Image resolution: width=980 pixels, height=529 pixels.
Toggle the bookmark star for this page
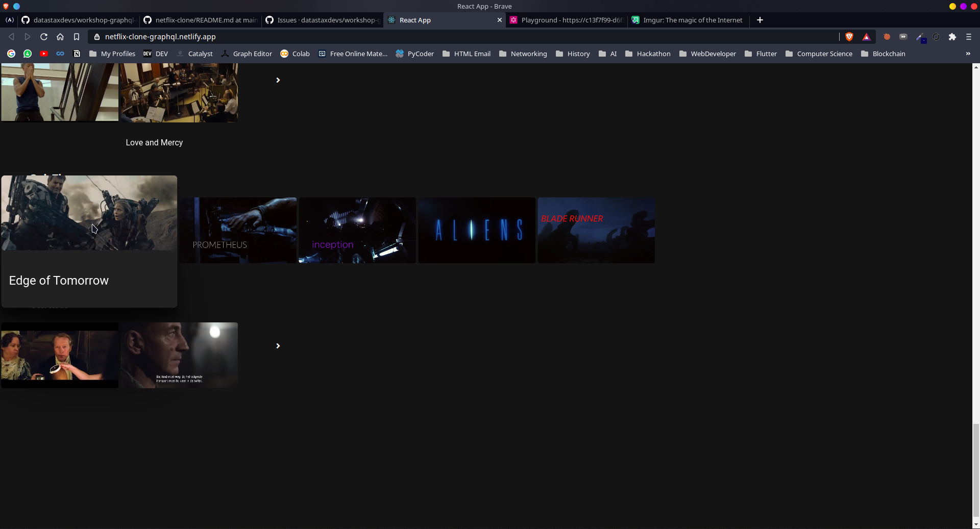(77, 37)
